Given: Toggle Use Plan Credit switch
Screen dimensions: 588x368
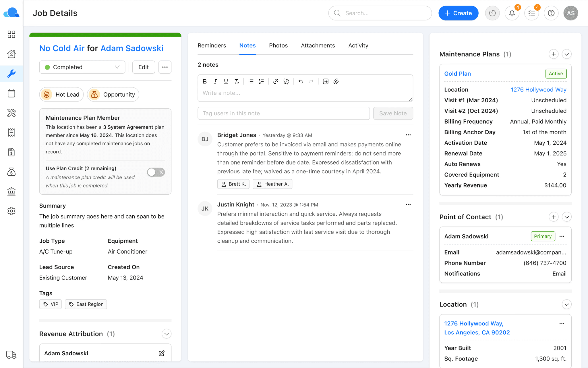Looking at the screenshot, I should click(156, 172).
